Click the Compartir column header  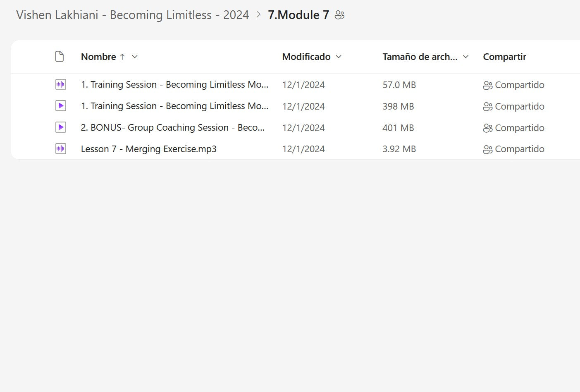(x=504, y=57)
